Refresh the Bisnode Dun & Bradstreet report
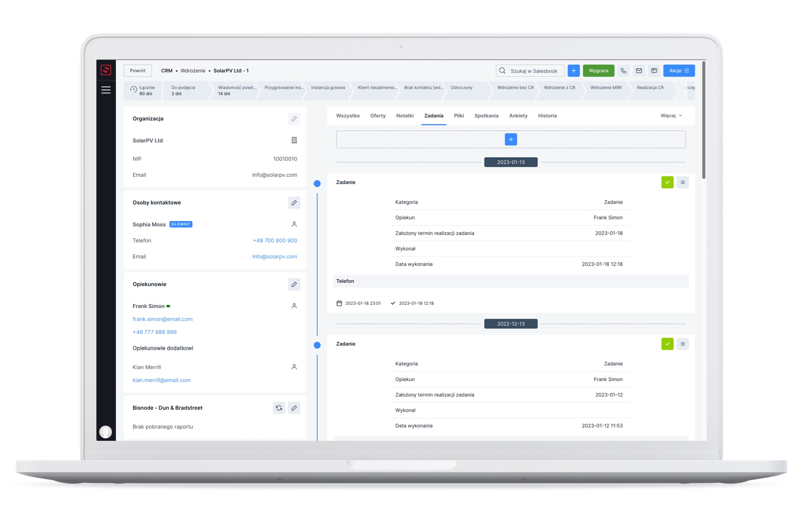Image resolution: width=798 pixels, height=532 pixels. 279,408
